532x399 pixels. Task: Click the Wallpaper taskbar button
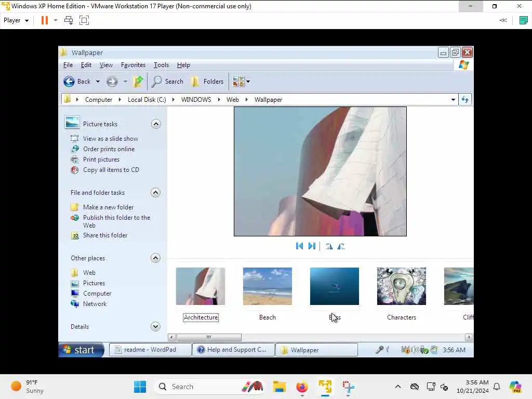316,350
